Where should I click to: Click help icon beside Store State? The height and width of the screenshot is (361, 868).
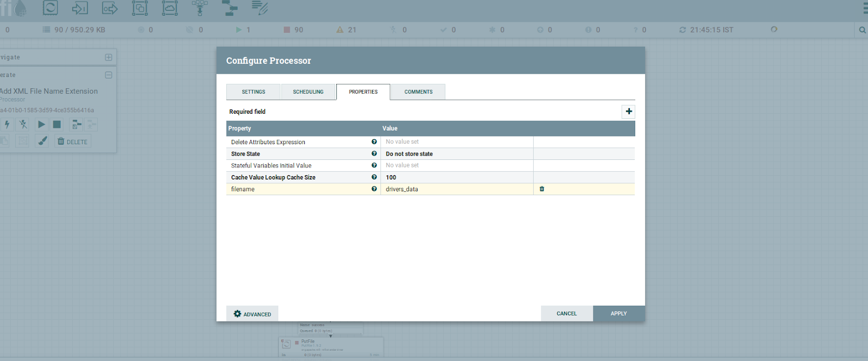click(374, 154)
